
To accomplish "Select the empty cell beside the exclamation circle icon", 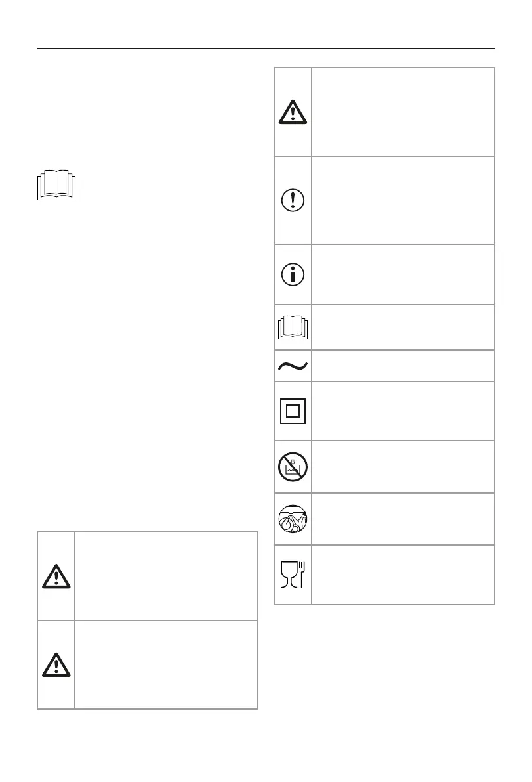I will (x=403, y=200).
